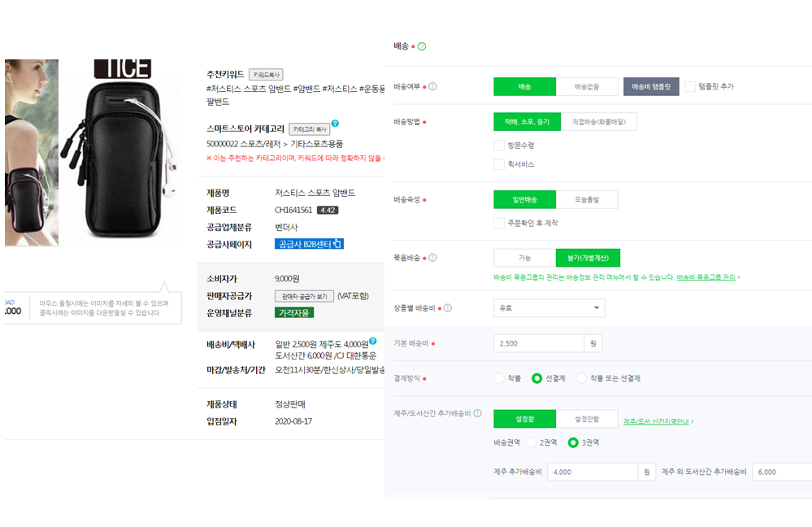Click product name 저스티스 스포츠 암밴드
Viewport: 812px width, 527px height.
coord(315,193)
